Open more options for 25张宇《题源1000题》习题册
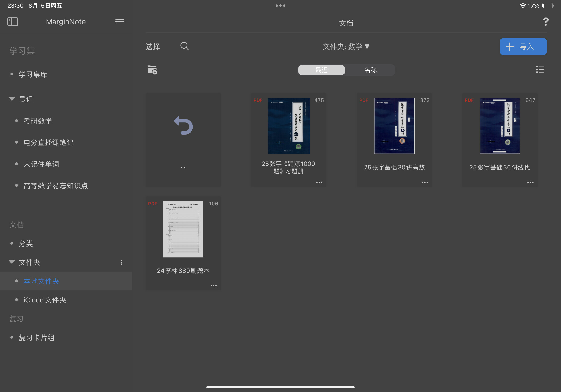Image resolution: width=561 pixels, height=392 pixels. [x=319, y=182]
